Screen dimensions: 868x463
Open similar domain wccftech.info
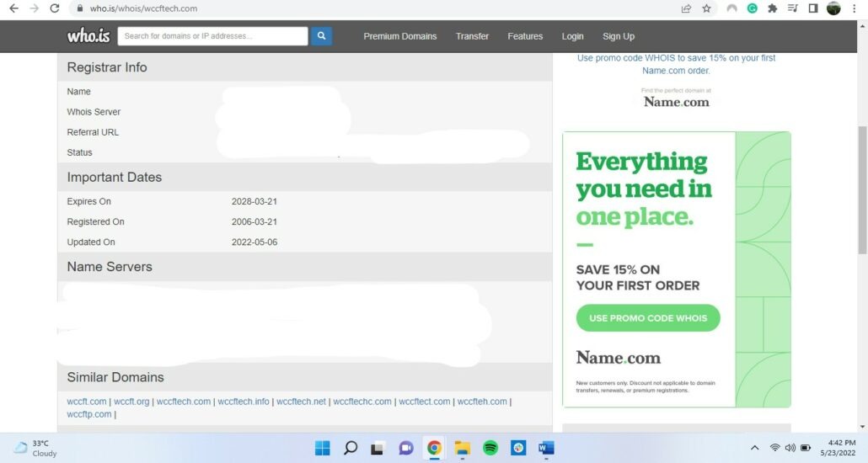pos(243,402)
